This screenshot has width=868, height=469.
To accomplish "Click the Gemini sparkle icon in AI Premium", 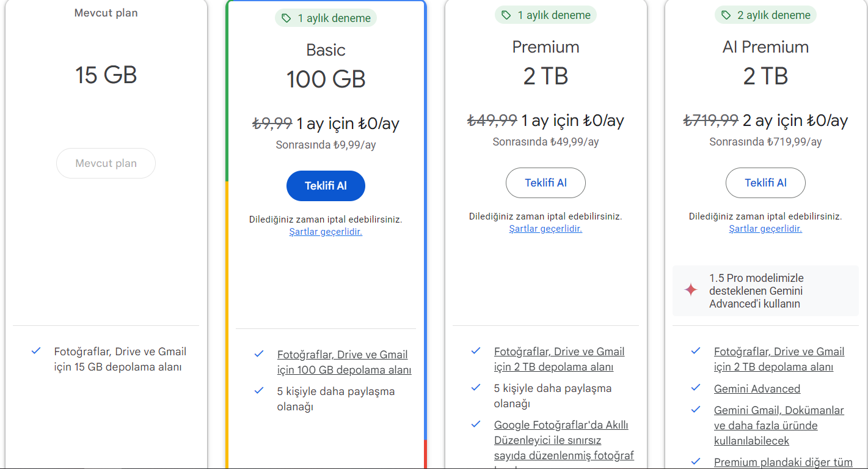I will pyautogui.click(x=691, y=290).
